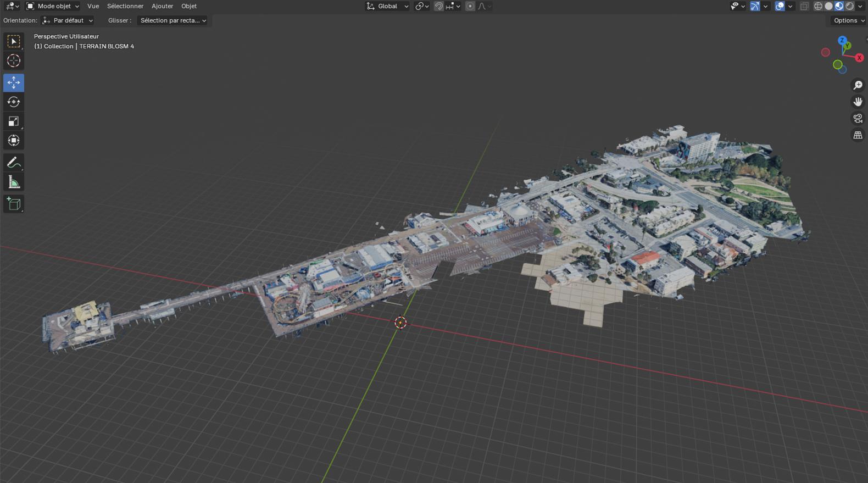Open the Orientation Par défaut dropdown

[x=68, y=20]
